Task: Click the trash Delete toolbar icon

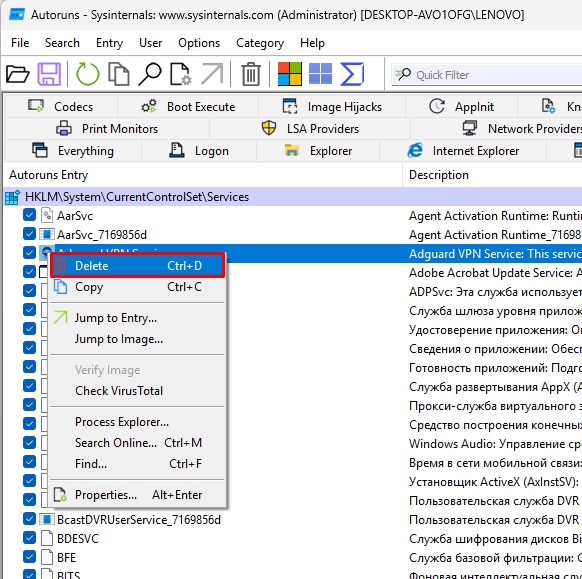Action: pos(251,74)
